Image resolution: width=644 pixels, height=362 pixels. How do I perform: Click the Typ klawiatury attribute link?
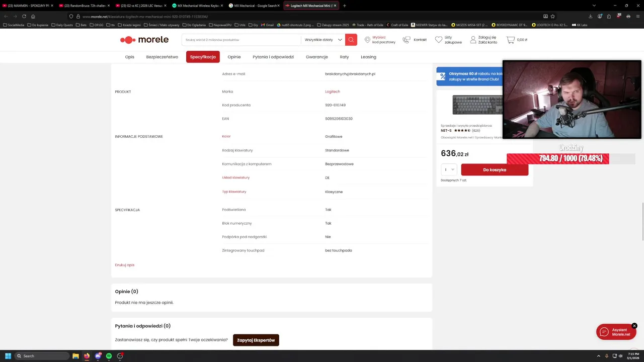click(234, 192)
